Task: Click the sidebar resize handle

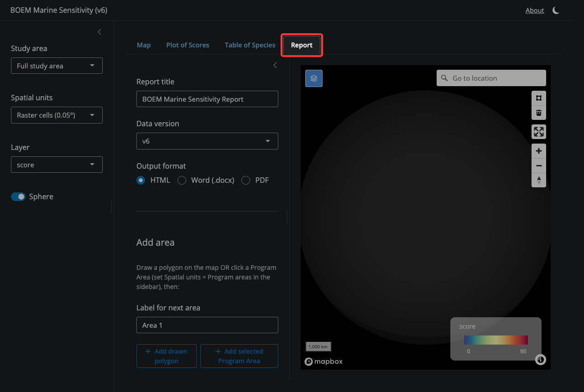Action: (x=111, y=206)
